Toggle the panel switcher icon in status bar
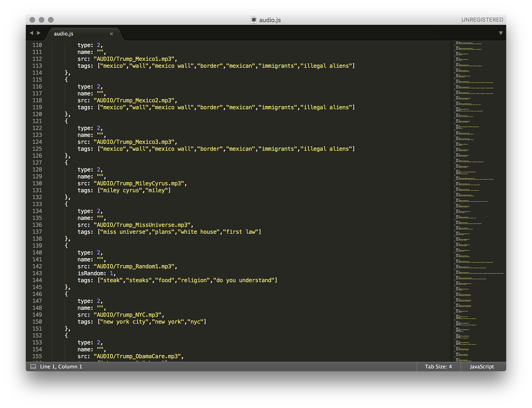The image size is (532, 408). (33, 366)
